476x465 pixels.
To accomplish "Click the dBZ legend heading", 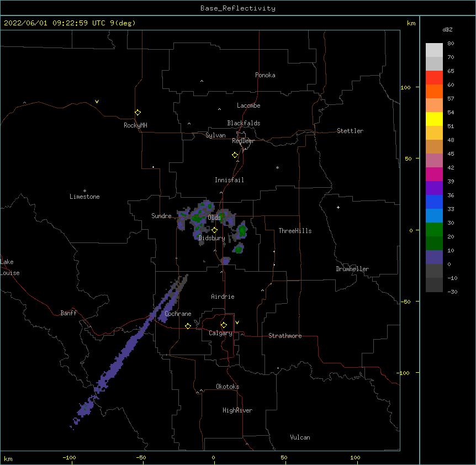I will (x=447, y=29).
